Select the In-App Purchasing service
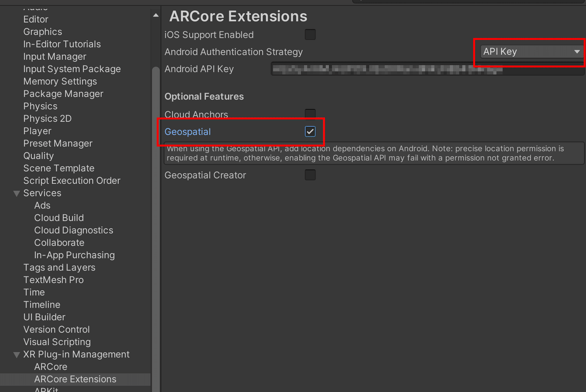The image size is (586, 392). point(74,255)
